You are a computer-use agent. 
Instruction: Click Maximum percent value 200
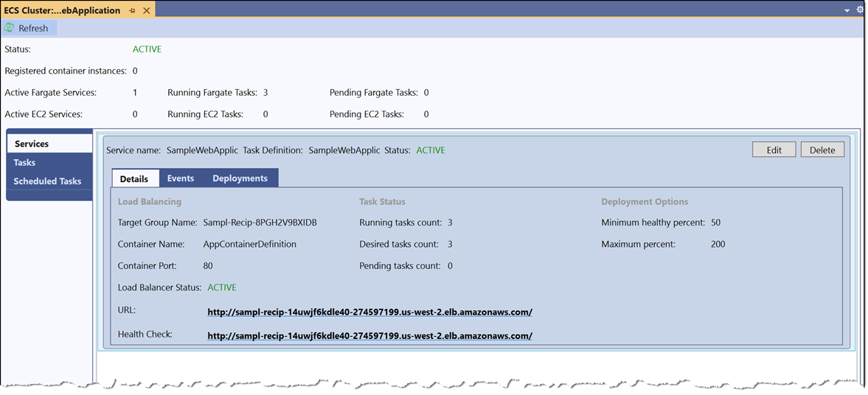718,244
